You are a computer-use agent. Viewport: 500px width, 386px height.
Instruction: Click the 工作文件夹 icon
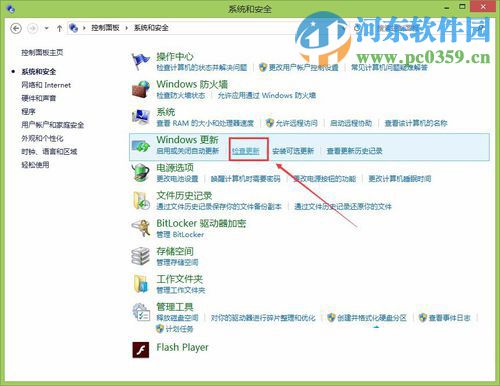(x=141, y=284)
